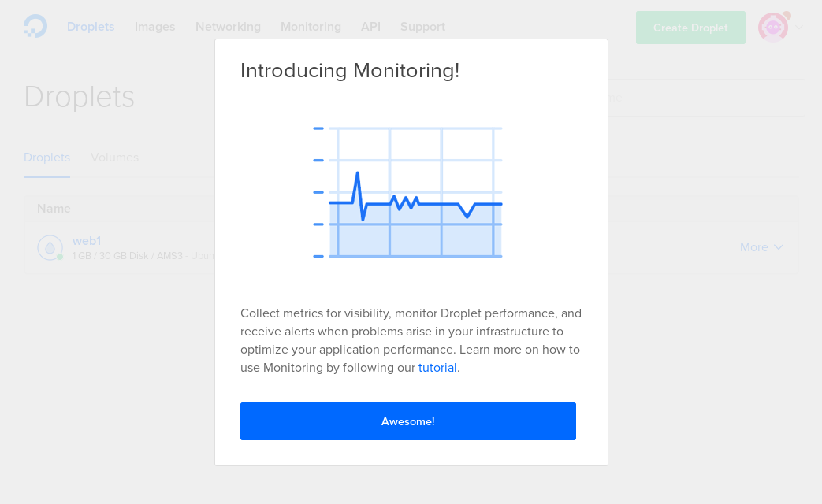Screen dimensions: 822x504
Task: Navigate to Monitoring in the navbar
Action: coord(311,27)
